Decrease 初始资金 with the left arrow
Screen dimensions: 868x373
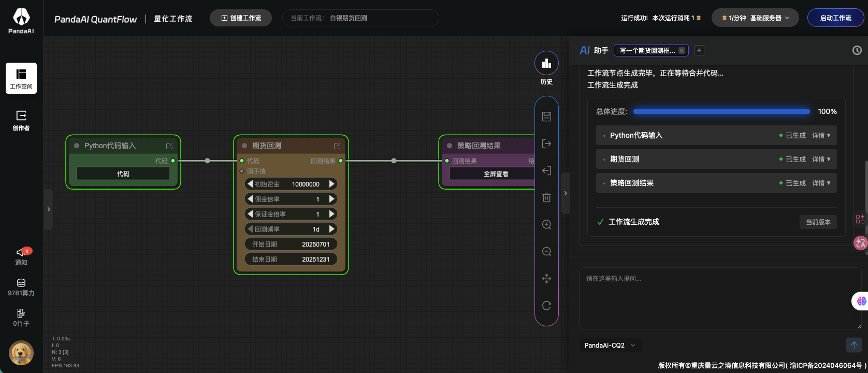point(250,184)
